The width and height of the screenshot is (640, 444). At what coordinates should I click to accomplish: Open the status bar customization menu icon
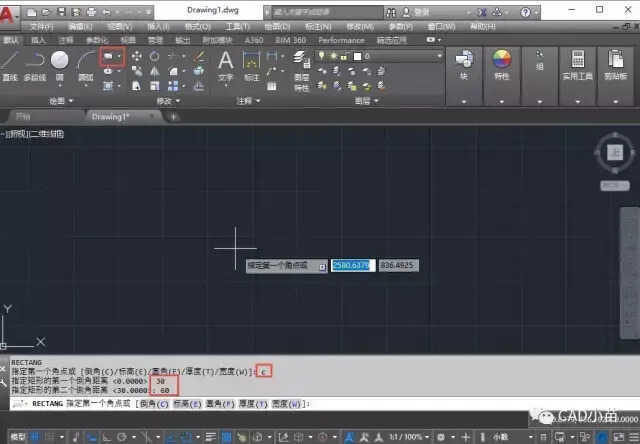point(634,437)
